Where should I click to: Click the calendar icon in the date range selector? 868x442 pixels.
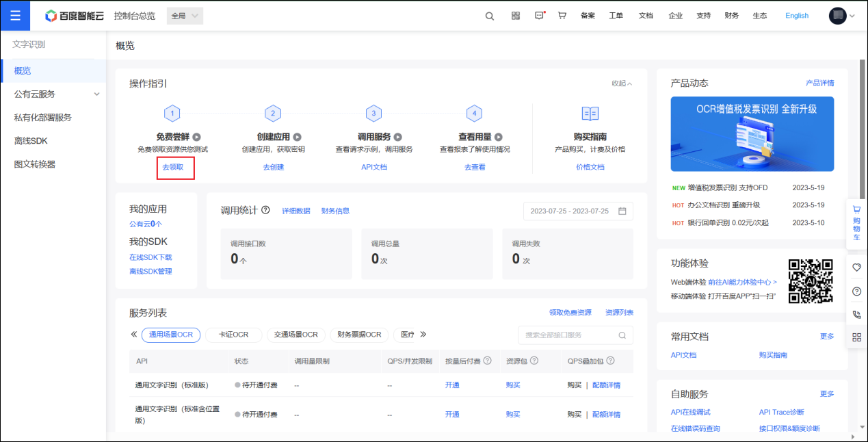coord(622,211)
